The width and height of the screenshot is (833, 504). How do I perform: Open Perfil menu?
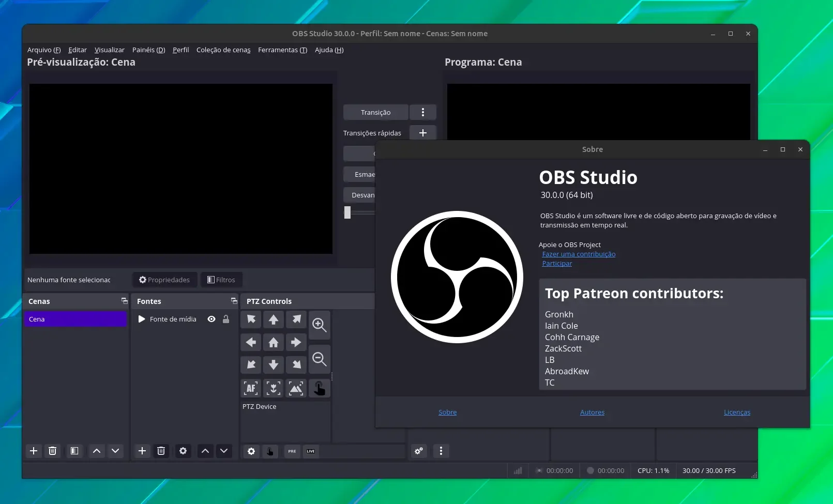tap(181, 50)
